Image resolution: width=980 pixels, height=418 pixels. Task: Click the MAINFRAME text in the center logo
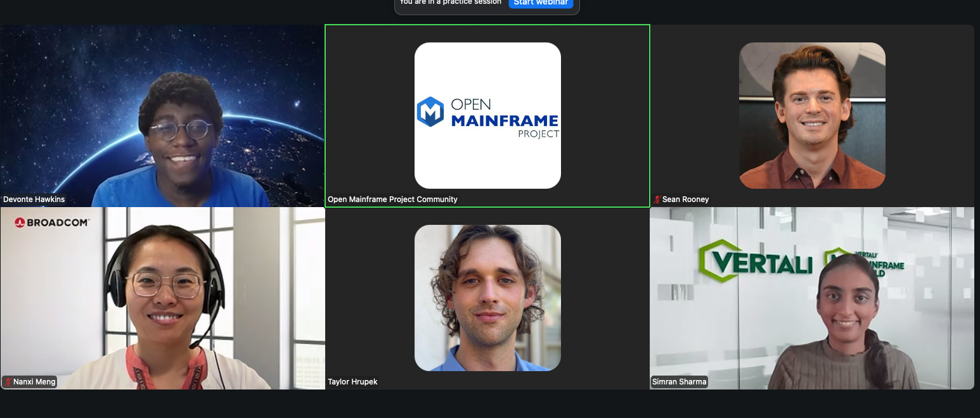pos(505,120)
